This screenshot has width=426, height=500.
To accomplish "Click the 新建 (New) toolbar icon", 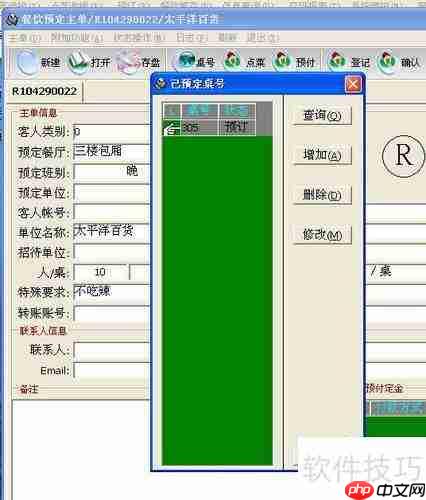I will click(38, 62).
